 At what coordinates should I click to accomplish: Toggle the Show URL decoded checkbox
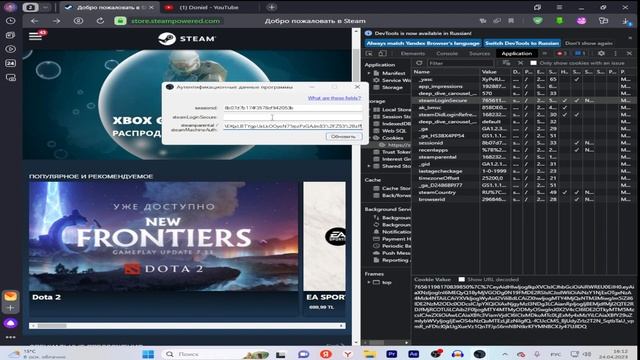pyautogui.click(x=462, y=280)
